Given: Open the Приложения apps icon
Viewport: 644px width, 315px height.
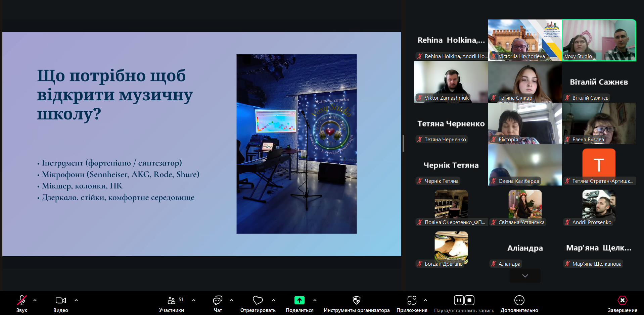Looking at the screenshot, I should [x=412, y=301].
